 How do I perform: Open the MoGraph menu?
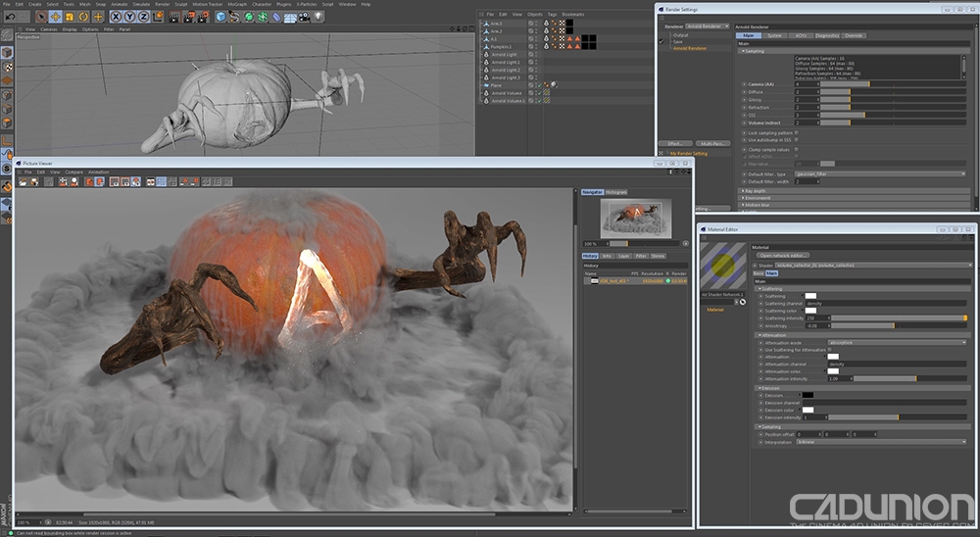[x=237, y=4]
